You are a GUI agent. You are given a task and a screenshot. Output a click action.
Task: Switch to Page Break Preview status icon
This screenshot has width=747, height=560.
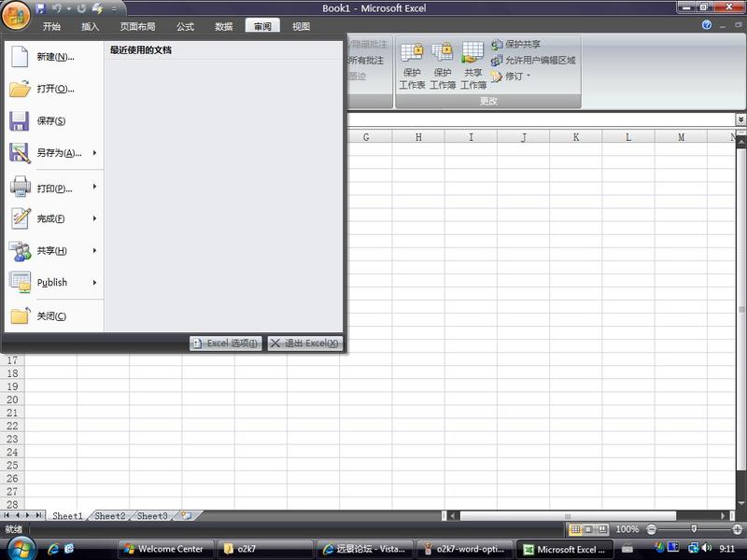602,529
